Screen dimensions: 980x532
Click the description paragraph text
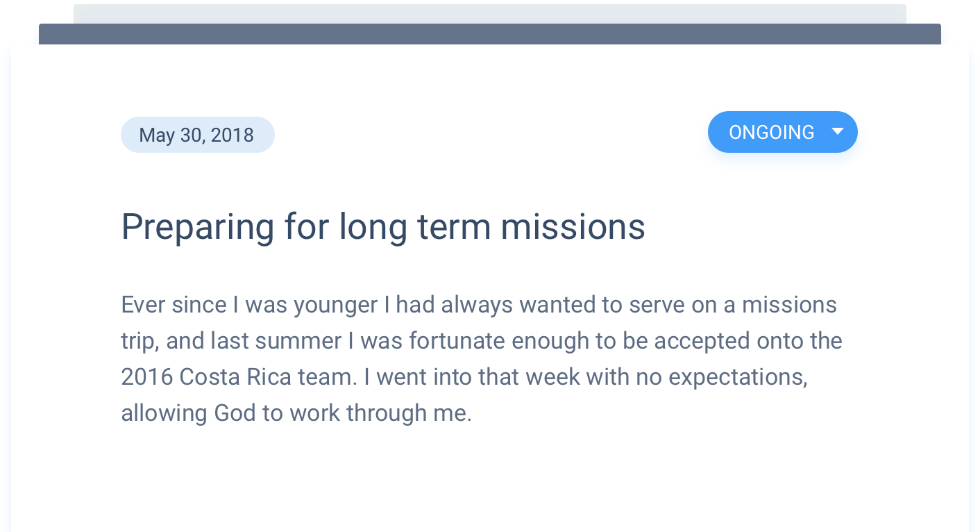(480, 358)
